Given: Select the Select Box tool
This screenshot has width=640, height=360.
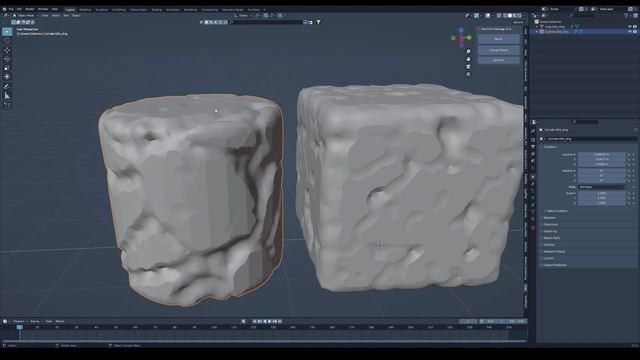Looking at the screenshot, I should pyautogui.click(x=7, y=31).
